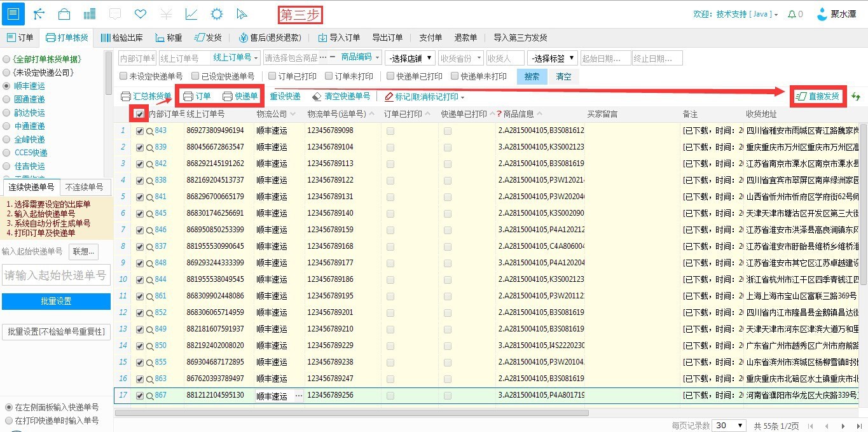Click the cursor arrow icon in top bar

[x=242, y=14]
